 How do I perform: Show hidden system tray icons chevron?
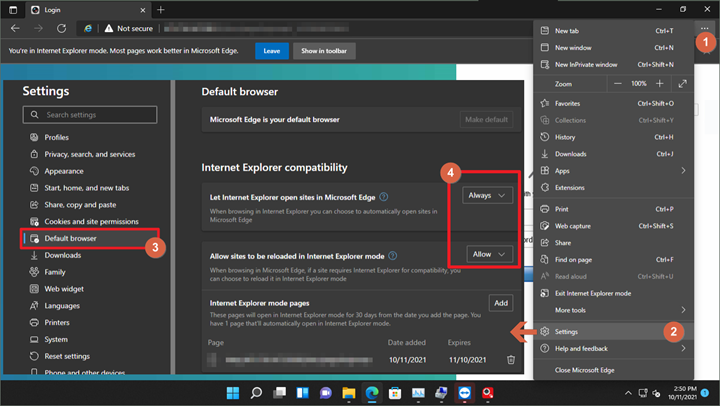[x=628, y=393]
